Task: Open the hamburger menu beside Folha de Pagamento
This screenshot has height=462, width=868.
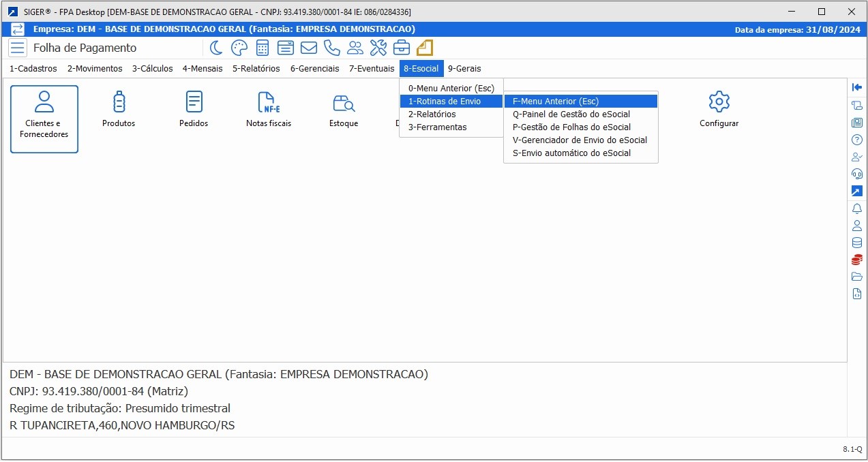Action: pyautogui.click(x=18, y=48)
